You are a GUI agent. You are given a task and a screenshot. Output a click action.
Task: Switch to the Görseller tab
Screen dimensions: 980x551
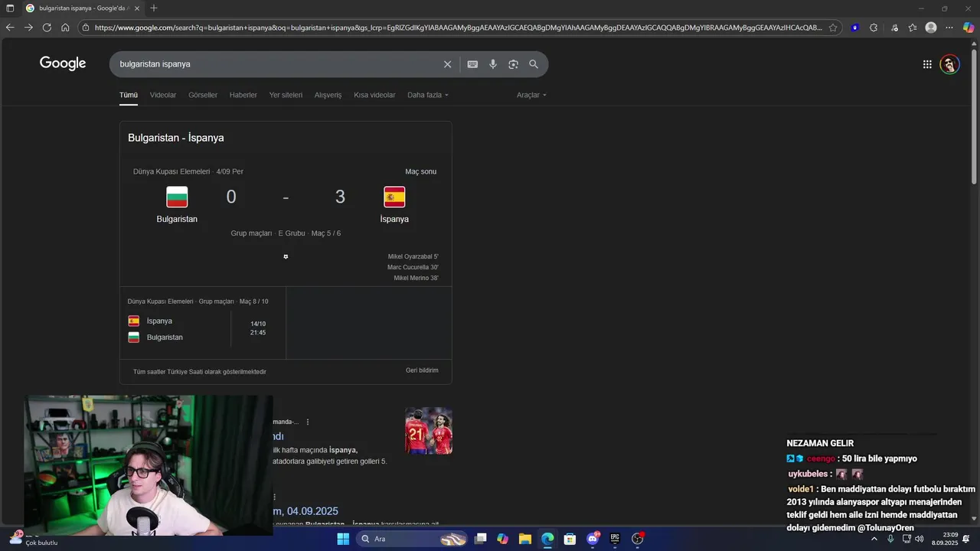point(203,95)
